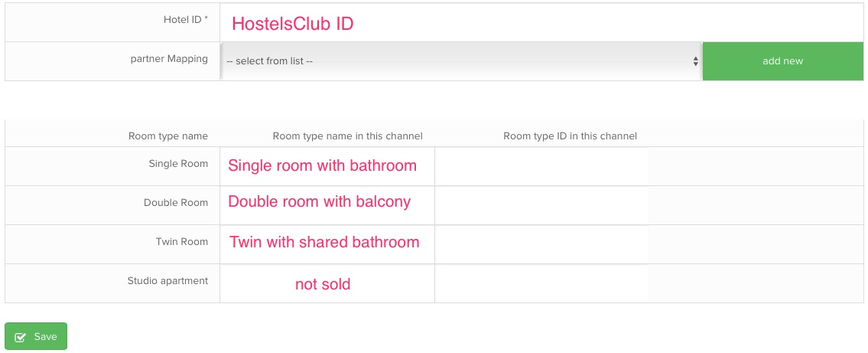Click 'Room type ID in this channel' header

(570, 136)
